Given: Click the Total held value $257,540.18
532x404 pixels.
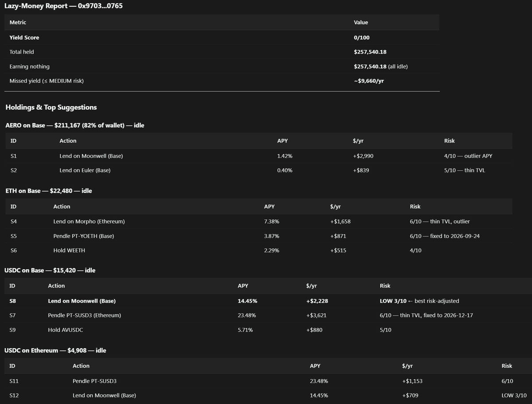Looking at the screenshot, I should (370, 52).
